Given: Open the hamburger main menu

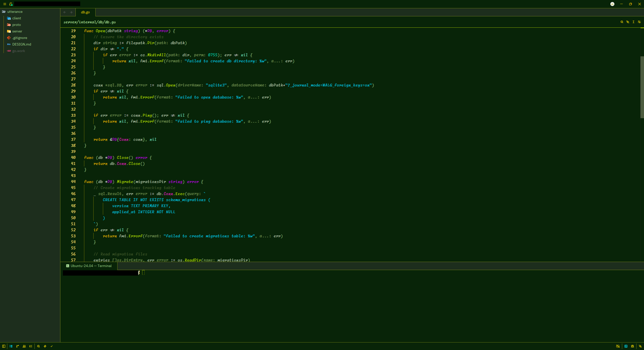Looking at the screenshot, I should 5,4.
